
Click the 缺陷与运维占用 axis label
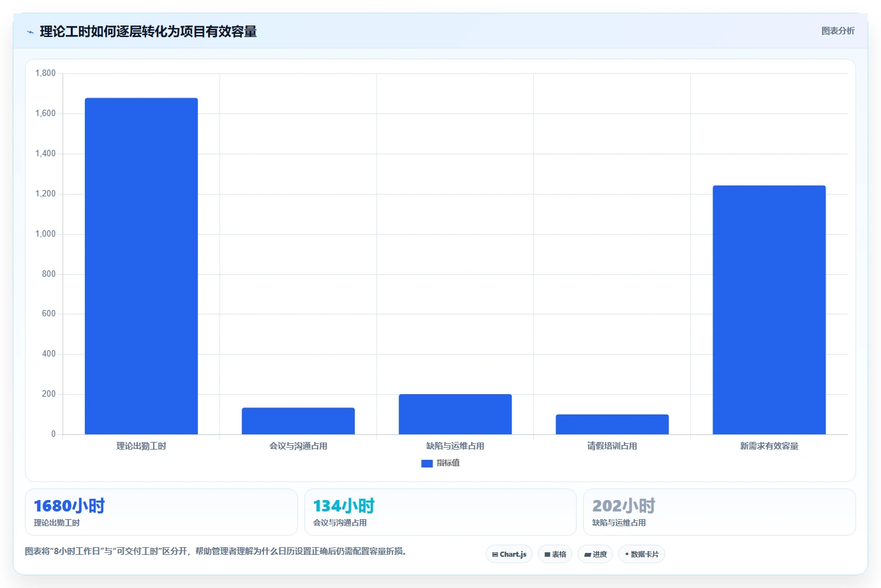(x=455, y=446)
